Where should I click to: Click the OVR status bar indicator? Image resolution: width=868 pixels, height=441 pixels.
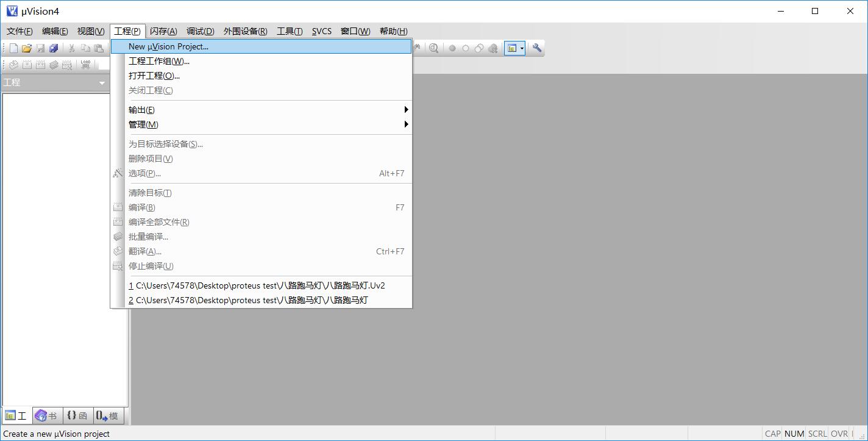tap(839, 434)
